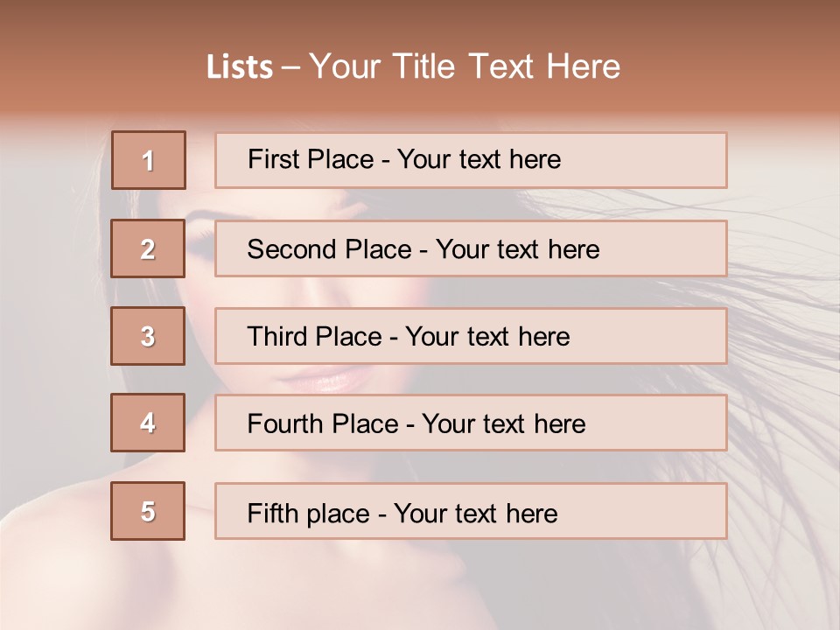This screenshot has height=630, width=840.
Task: Click the slide title text
Action: (413, 66)
